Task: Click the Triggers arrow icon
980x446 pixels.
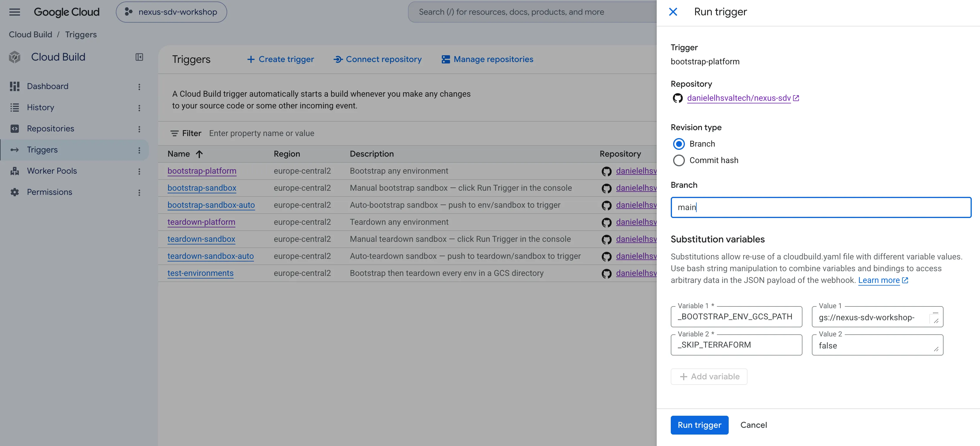Action: click(14, 150)
